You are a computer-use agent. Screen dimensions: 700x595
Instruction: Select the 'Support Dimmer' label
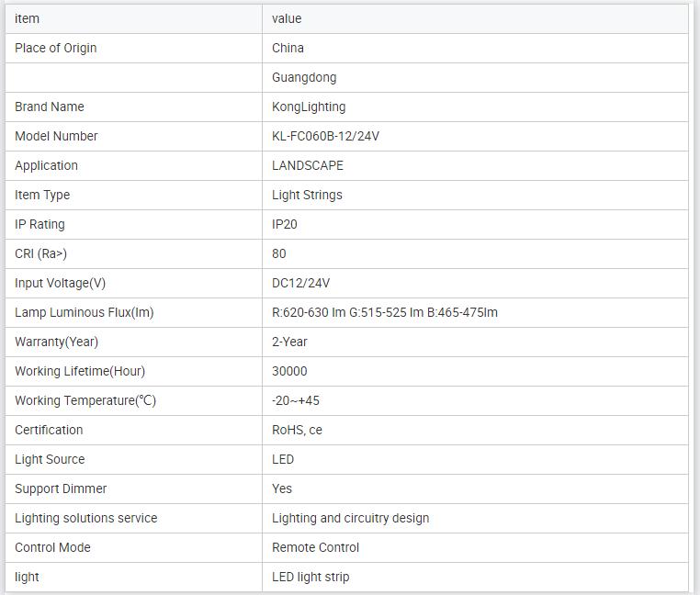[61, 488]
